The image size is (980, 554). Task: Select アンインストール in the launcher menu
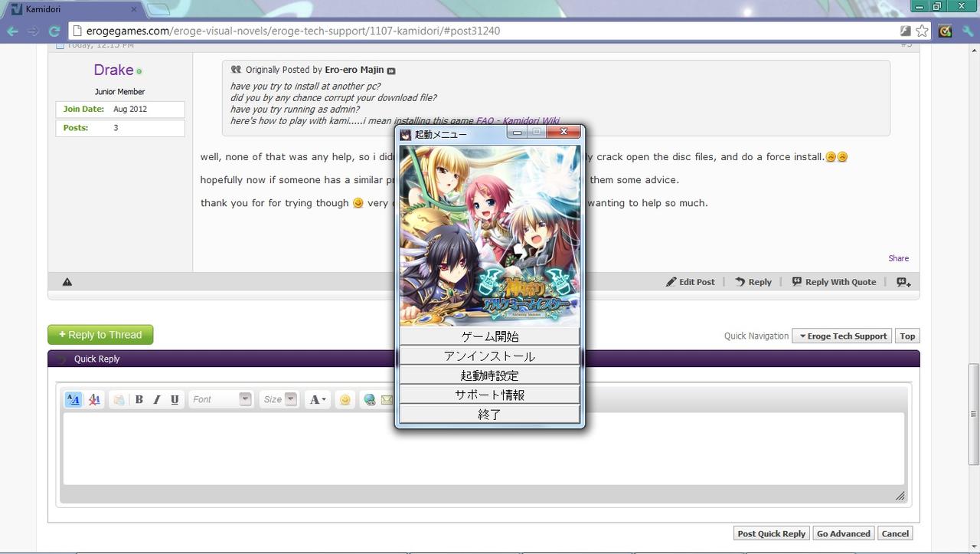click(x=489, y=356)
